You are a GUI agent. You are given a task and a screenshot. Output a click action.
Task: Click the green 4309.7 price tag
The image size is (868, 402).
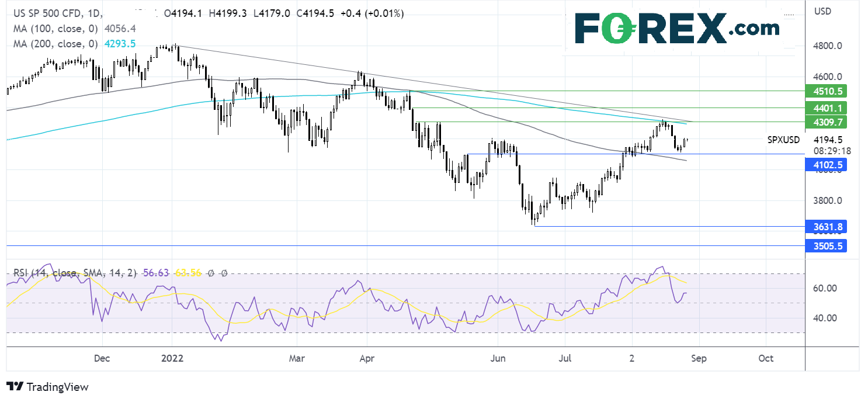[x=827, y=122]
